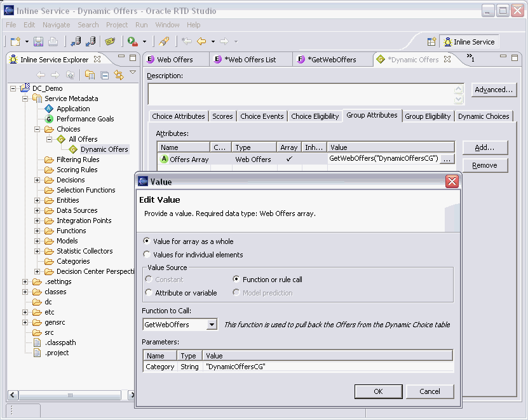Click the Link with Editor icon in Explorer
This screenshot has height=420, width=528.
coord(119,75)
